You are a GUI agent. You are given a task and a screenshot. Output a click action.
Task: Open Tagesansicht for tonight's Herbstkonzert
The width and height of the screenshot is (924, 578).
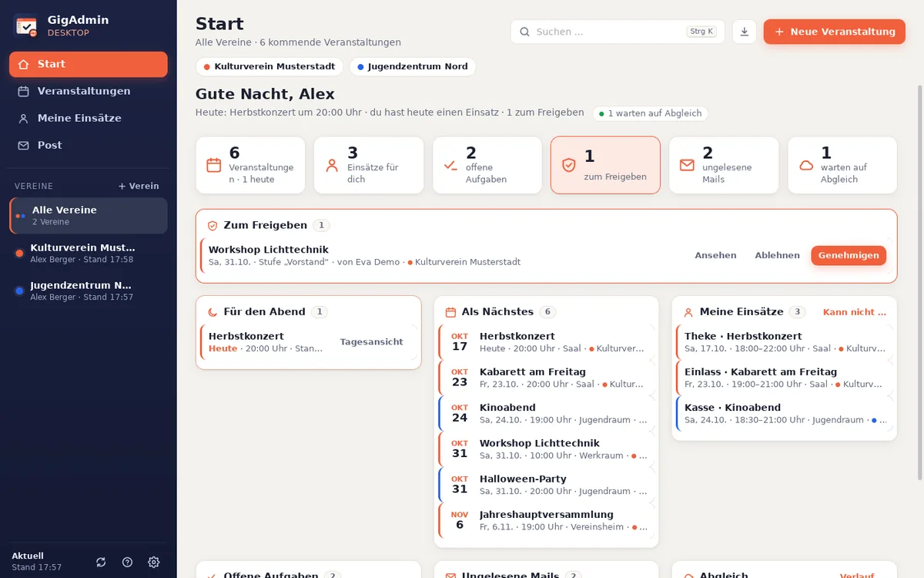pos(371,342)
